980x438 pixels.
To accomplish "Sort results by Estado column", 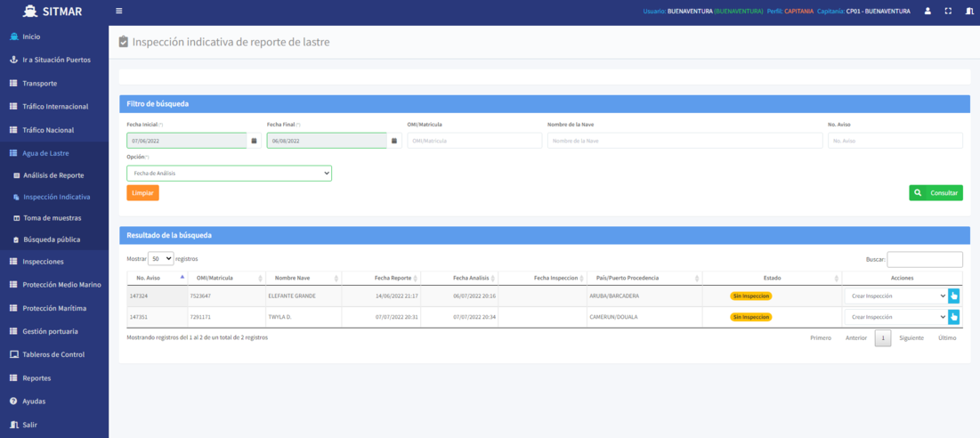I will (772, 278).
